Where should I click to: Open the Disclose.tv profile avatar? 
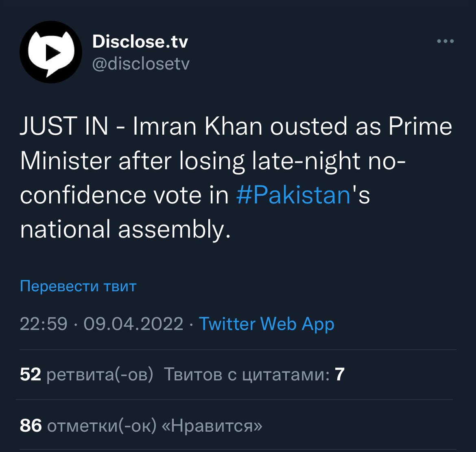point(51,52)
